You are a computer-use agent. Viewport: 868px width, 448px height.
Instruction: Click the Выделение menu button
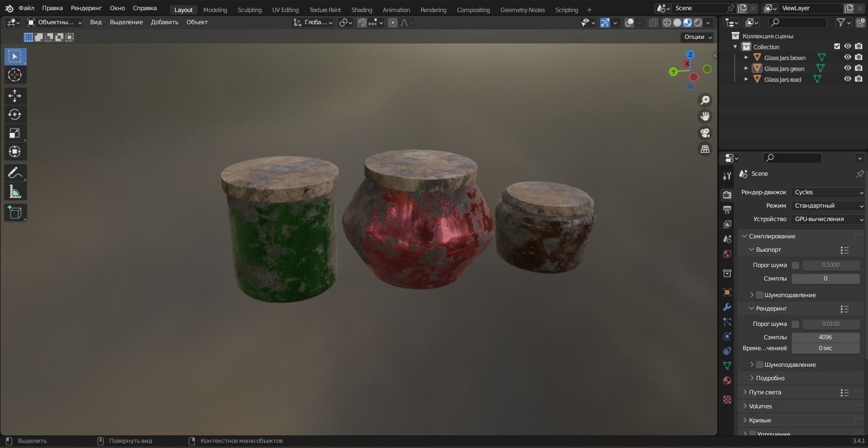[x=126, y=22]
